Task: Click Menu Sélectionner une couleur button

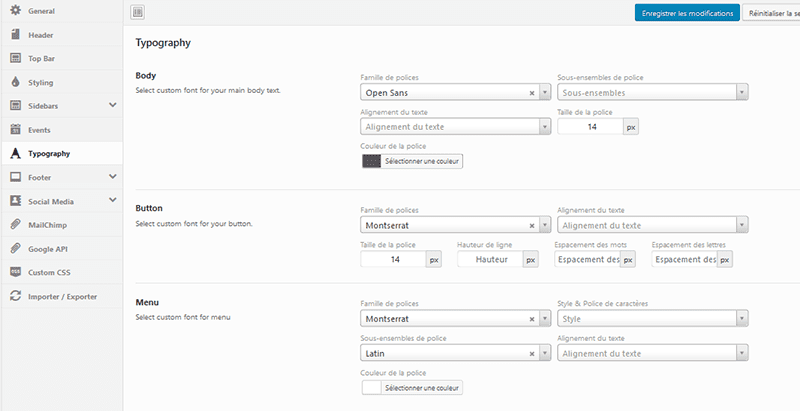Action: [x=422, y=388]
